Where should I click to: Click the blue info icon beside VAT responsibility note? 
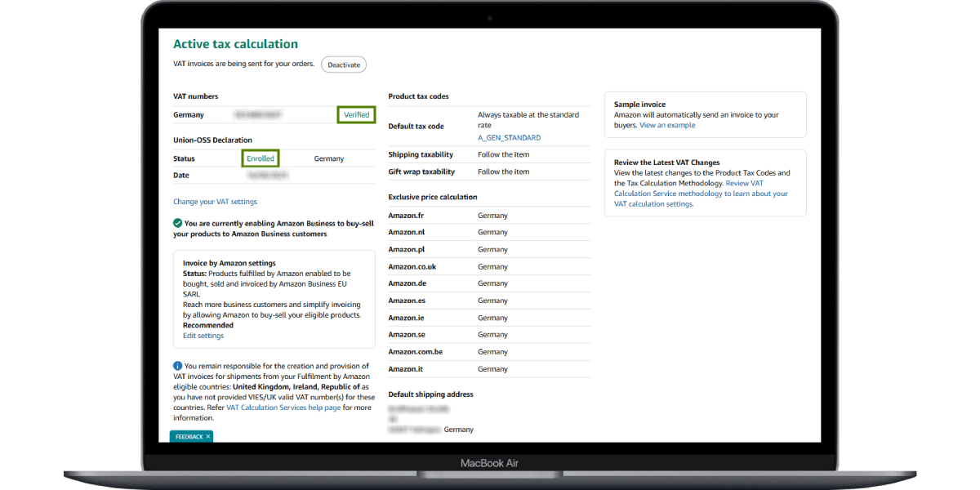tap(177, 366)
